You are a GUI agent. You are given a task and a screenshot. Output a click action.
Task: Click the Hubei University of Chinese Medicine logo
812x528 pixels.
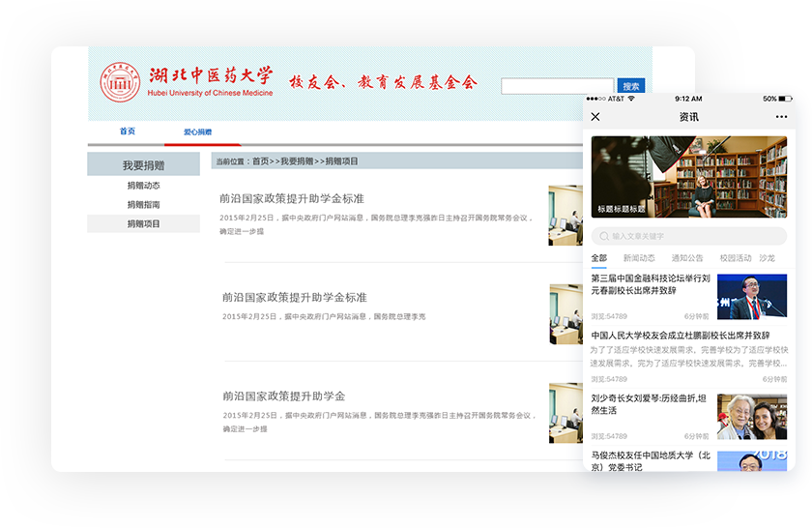pos(122,83)
